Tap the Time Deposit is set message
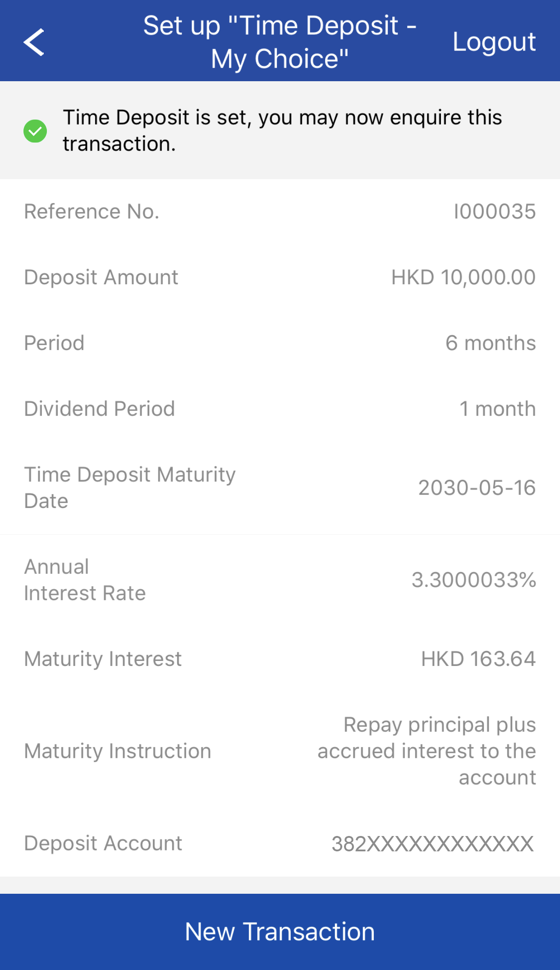The width and height of the screenshot is (560, 970). pyautogui.click(x=282, y=130)
